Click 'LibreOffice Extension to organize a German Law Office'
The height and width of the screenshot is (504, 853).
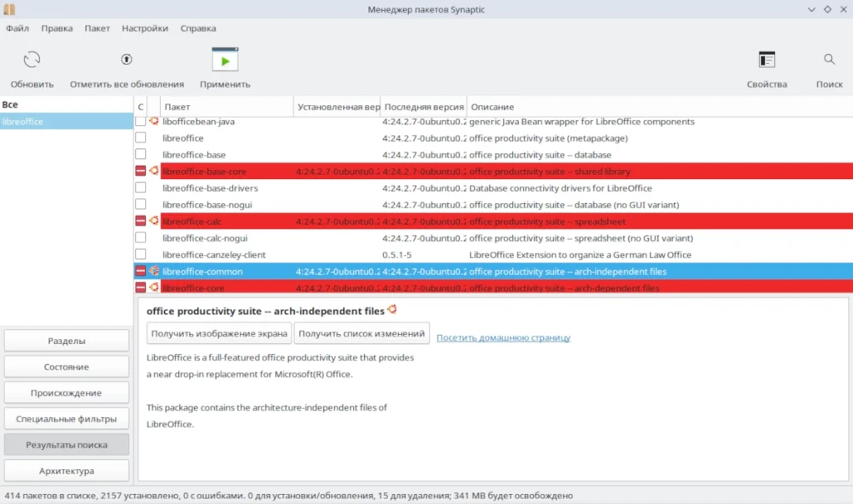tap(580, 255)
